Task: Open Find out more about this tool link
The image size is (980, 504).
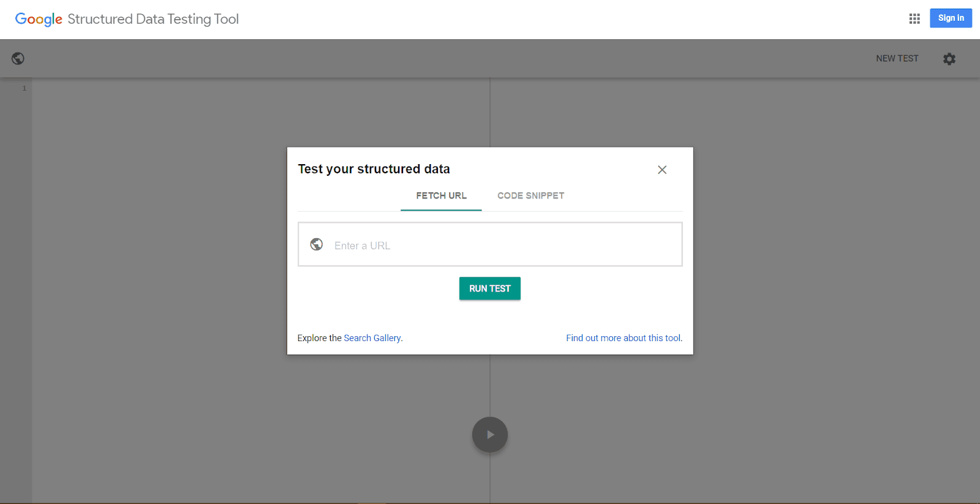Action: [x=623, y=338]
